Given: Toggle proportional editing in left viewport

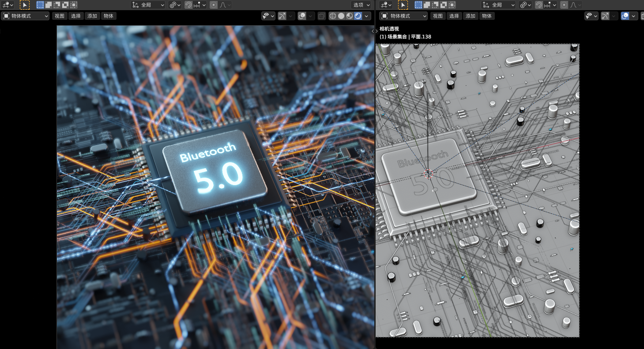Looking at the screenshot, I should tap(214, 5).
